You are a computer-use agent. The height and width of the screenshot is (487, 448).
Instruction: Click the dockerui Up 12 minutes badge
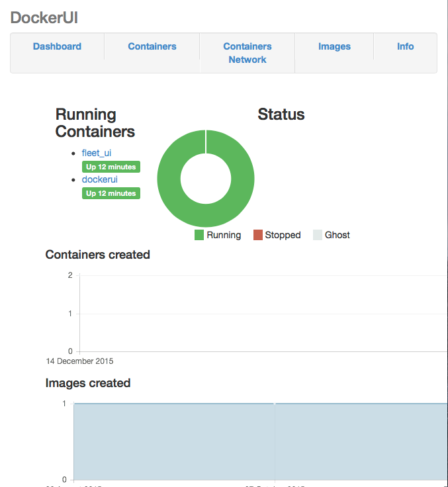pyautogui.click(x=111, y=193)
